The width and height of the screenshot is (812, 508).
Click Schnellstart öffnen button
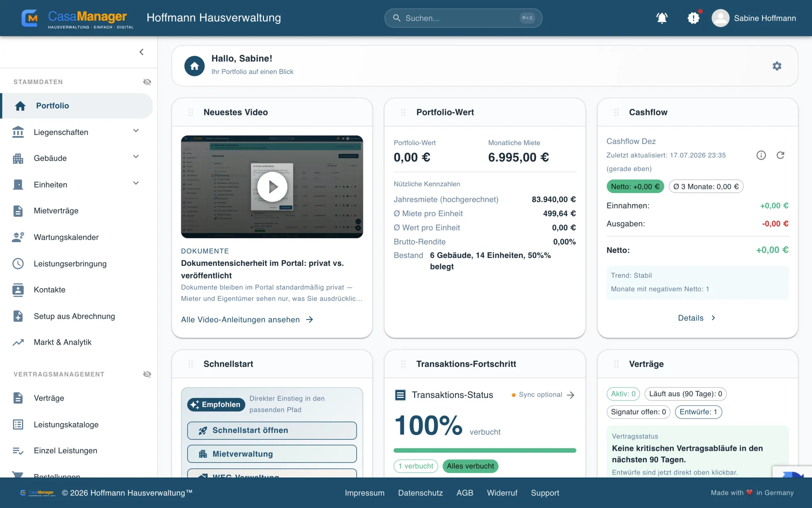coord(272,430)
